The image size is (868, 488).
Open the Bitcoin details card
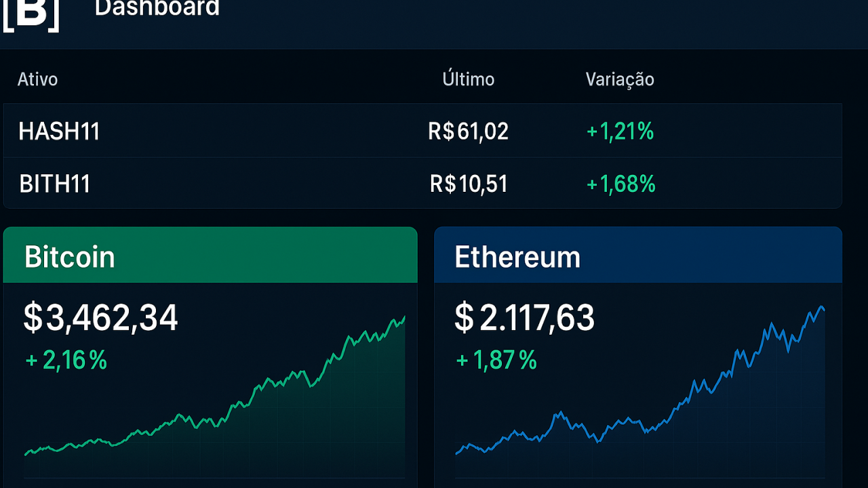(x=210, y=352)
